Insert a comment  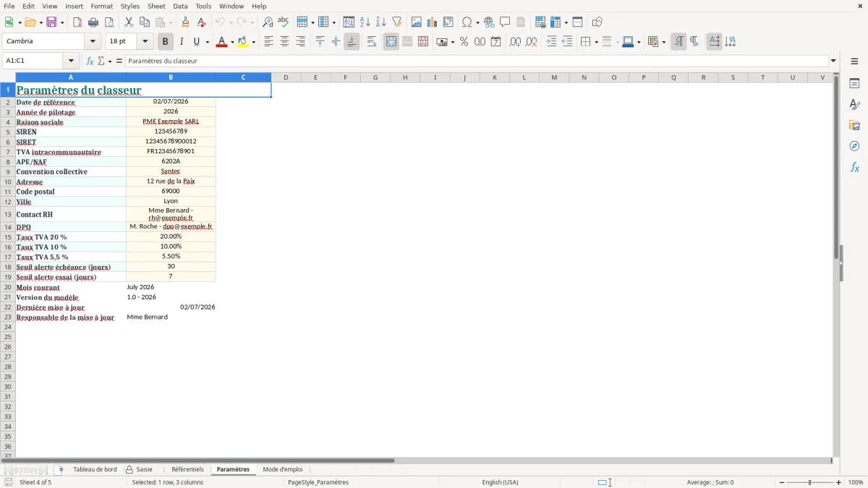point(505,22)
